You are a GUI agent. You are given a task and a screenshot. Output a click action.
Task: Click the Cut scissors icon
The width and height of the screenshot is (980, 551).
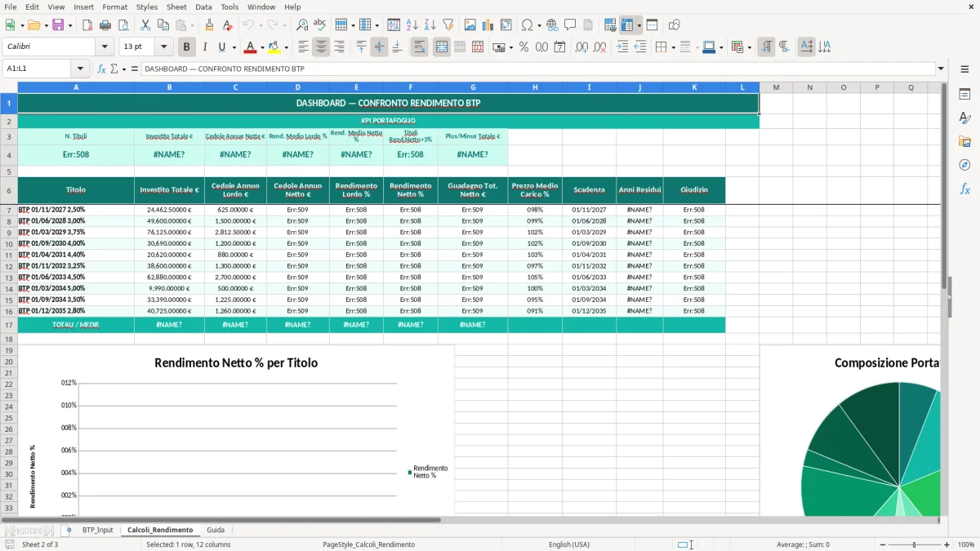145,25
